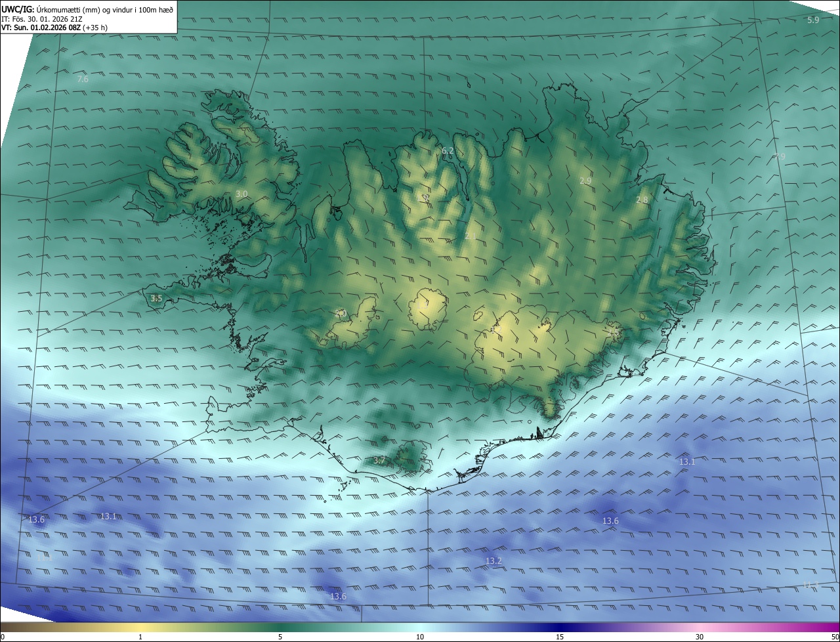Click the '50' tick label on the color scale

click(x=834, y=637)
